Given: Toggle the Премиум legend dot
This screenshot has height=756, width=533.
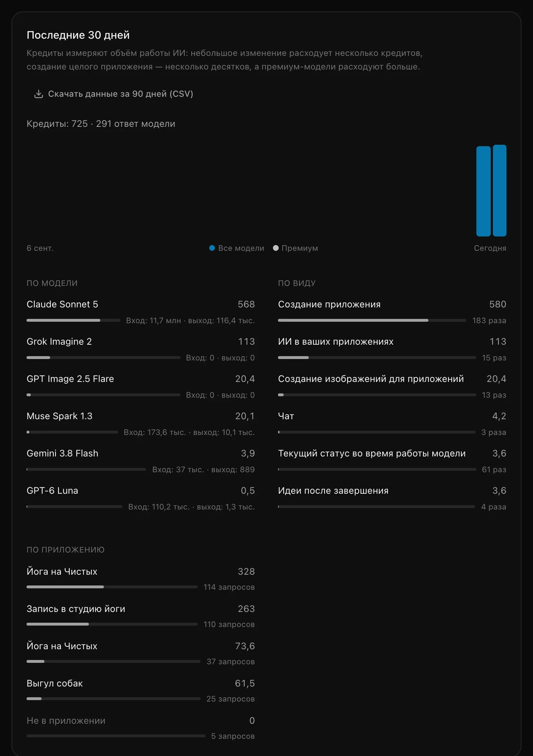Looking at the screenshot, I should [275, 248].
